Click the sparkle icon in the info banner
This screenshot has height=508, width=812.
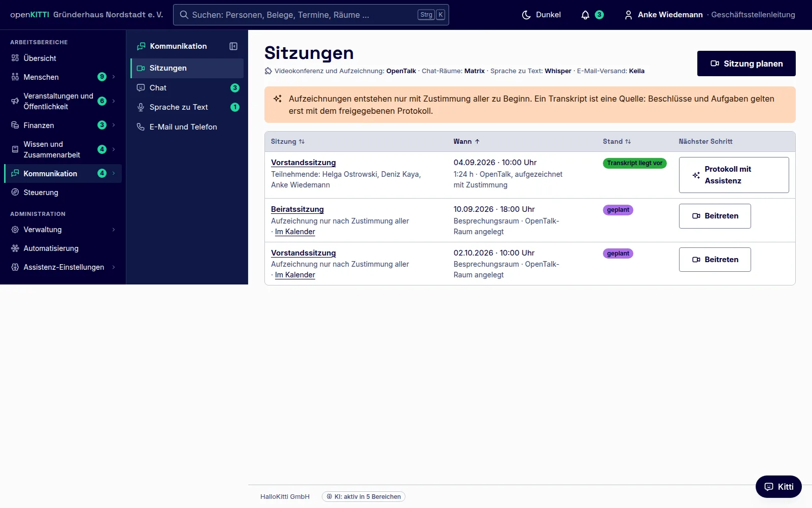coord(278,99)
